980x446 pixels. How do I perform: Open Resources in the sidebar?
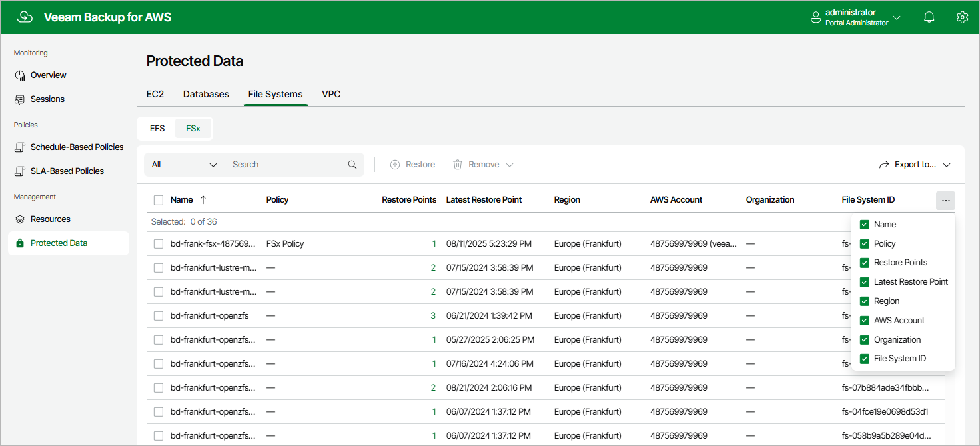point(51,219)
